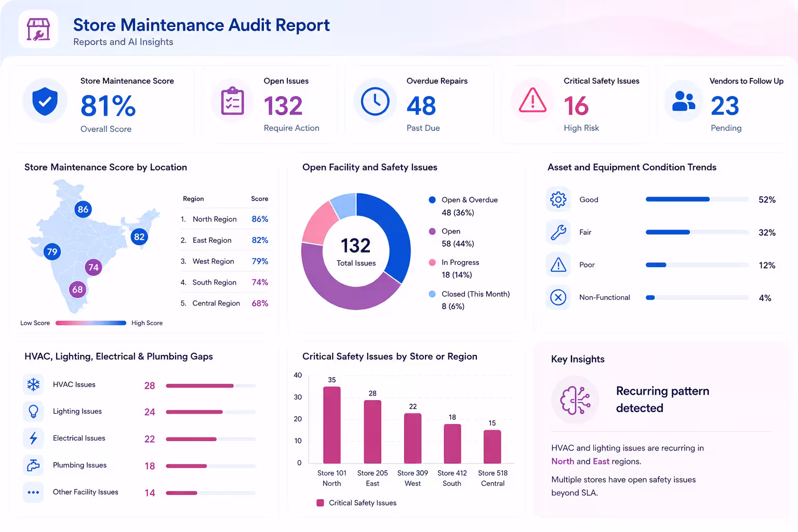The width and height of the screenshot is (798, 532).
Task: Click the map marker showing 74
Action: [x=94, y=268]
